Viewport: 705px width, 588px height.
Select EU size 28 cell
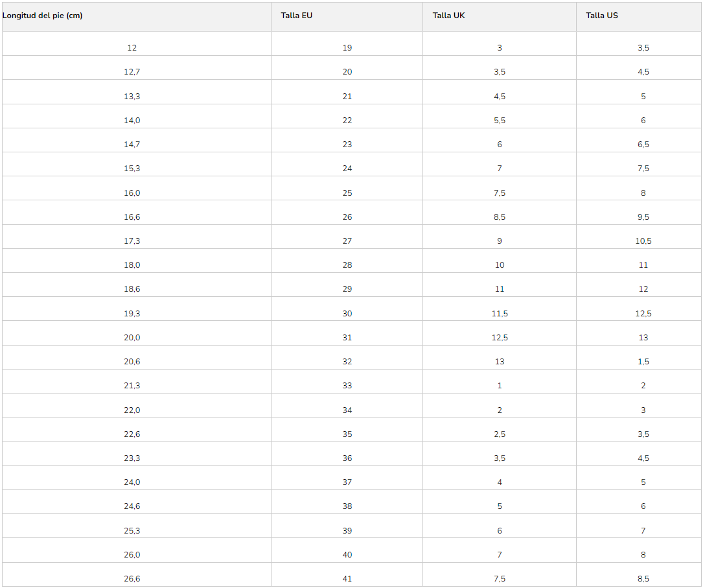(347, 265)
